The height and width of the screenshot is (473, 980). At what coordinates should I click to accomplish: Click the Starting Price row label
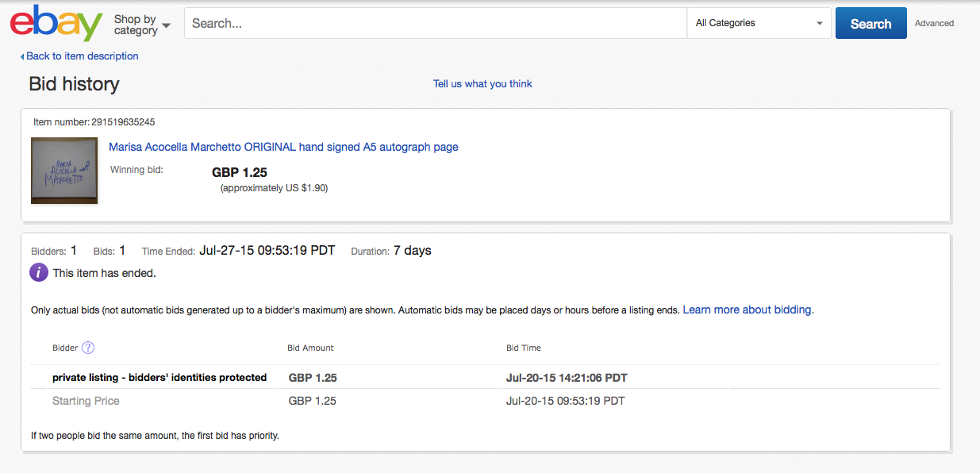pyautogui.click(x=86, y=401)
